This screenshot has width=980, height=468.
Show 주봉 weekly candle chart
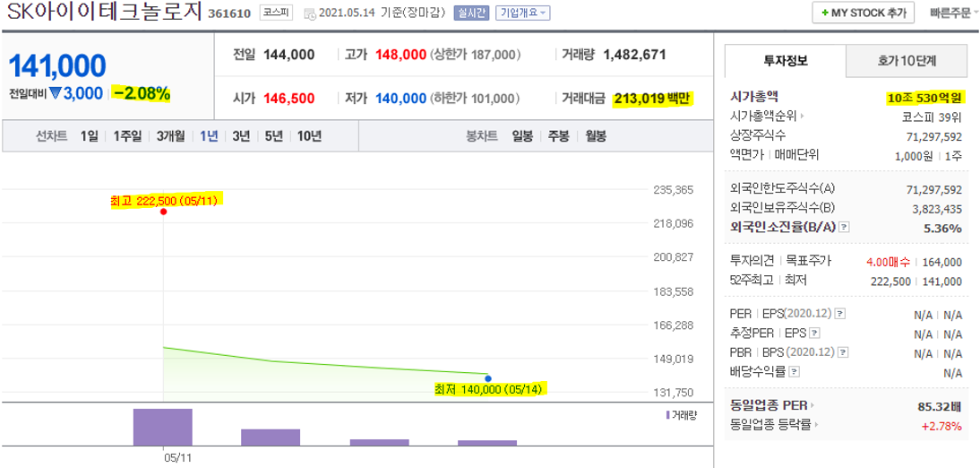(x=558, y=135)
